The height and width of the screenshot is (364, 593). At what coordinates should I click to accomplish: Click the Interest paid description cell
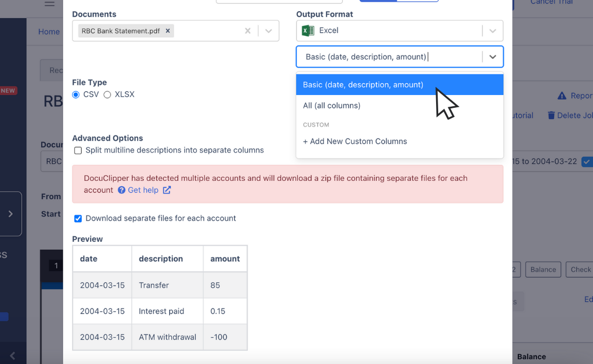pyautogui.click(x=168, y=311)
